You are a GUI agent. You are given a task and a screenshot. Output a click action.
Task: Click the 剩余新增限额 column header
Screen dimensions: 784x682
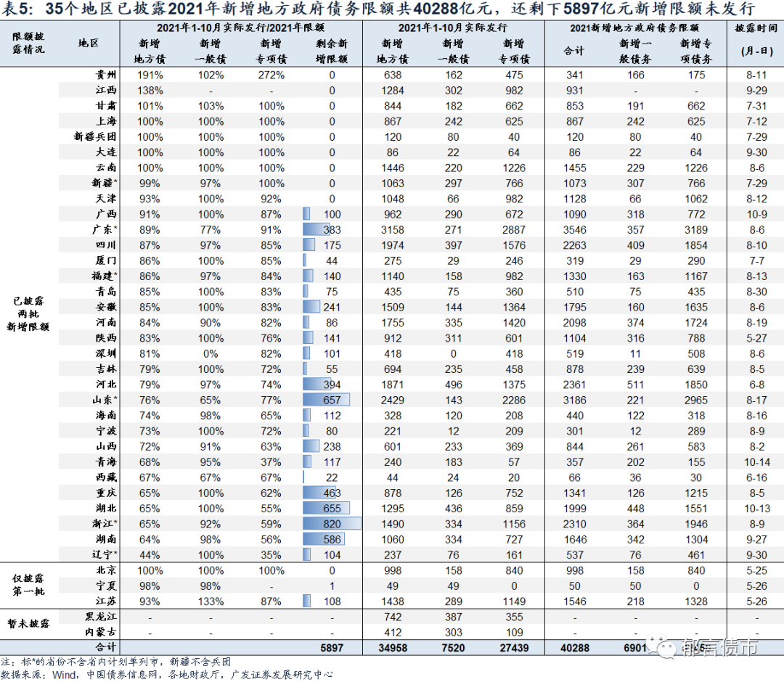click(332, 51)
